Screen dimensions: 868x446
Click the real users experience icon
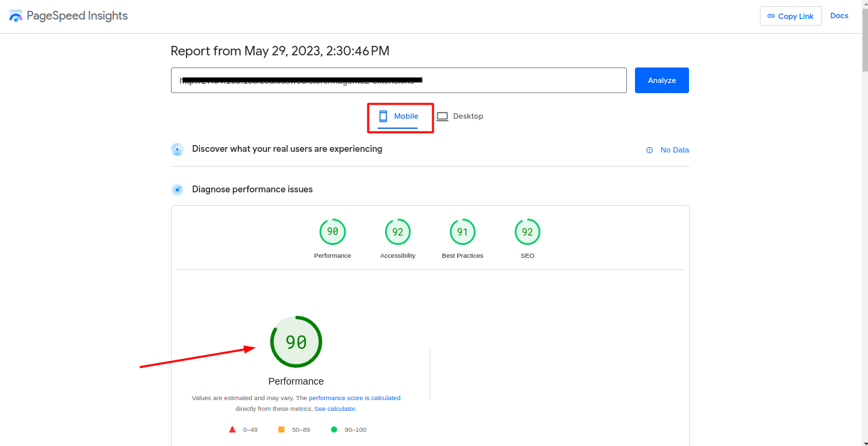click(178, 149)
